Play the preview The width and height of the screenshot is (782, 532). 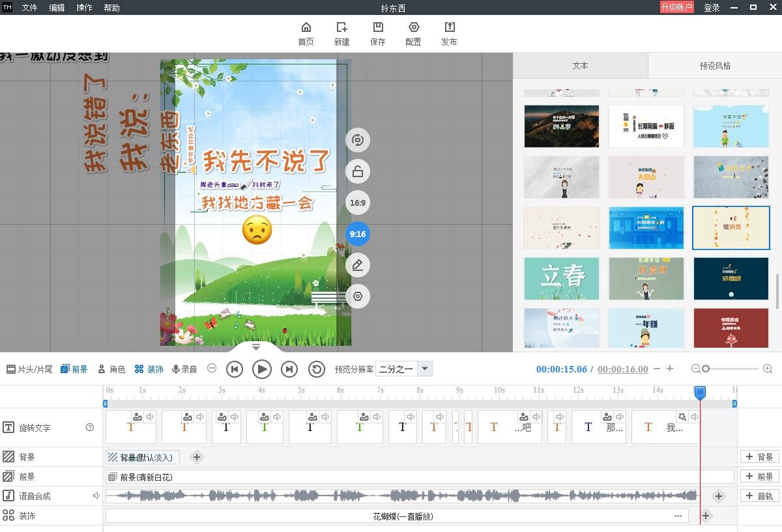pyautogui.click(x=262, y=369)
